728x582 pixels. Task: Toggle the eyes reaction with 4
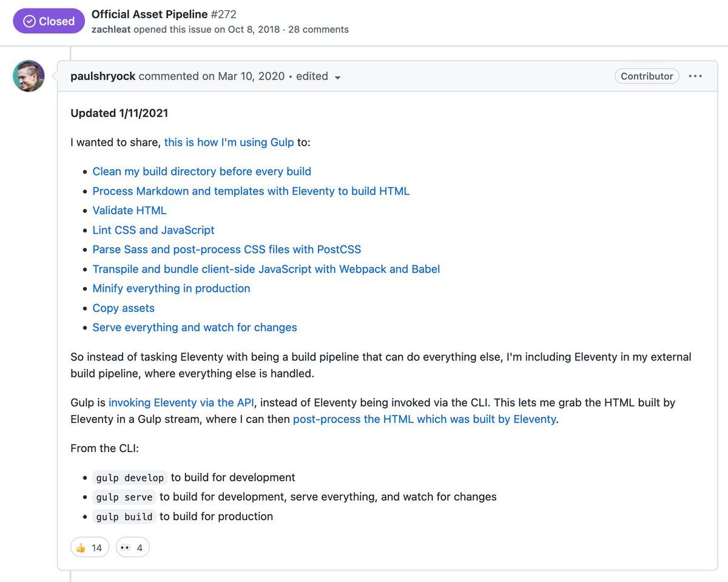[132, 548]
